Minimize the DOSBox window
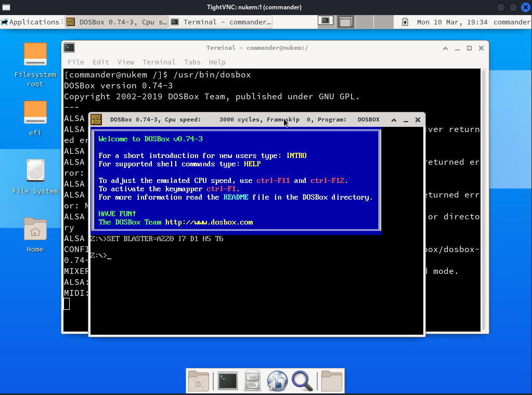 point(406,120)
